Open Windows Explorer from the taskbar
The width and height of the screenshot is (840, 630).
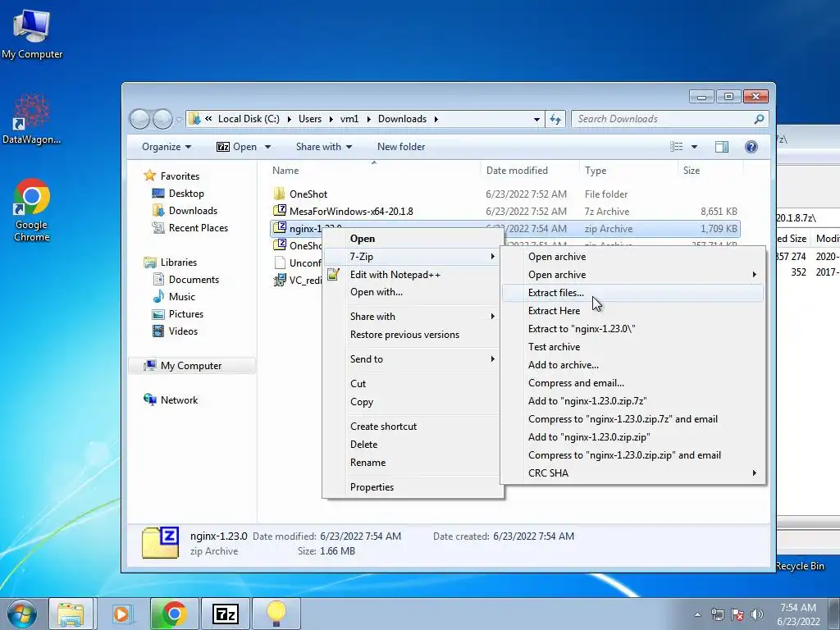71,614
